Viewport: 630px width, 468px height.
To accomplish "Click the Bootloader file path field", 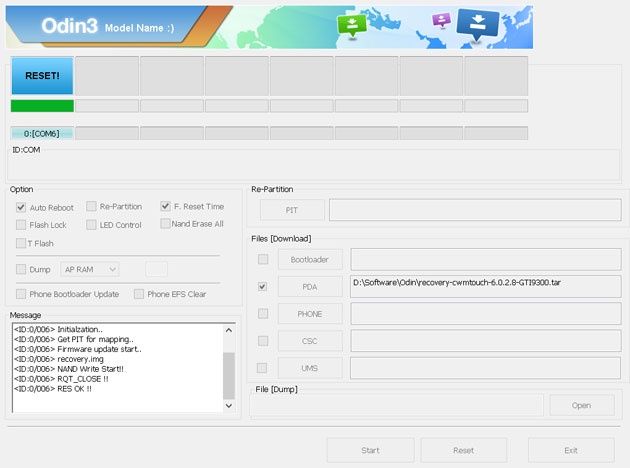I will (x=486, y=259).
